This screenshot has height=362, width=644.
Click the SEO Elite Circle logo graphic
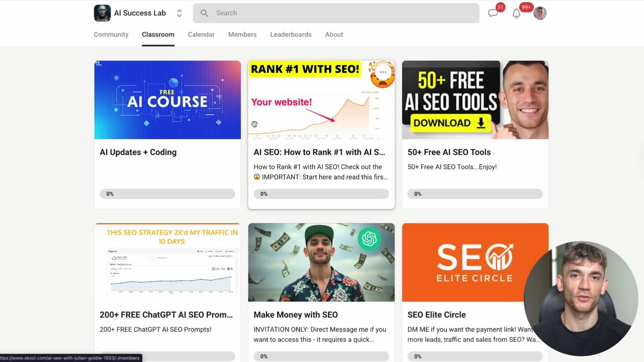tap(475, 262)
